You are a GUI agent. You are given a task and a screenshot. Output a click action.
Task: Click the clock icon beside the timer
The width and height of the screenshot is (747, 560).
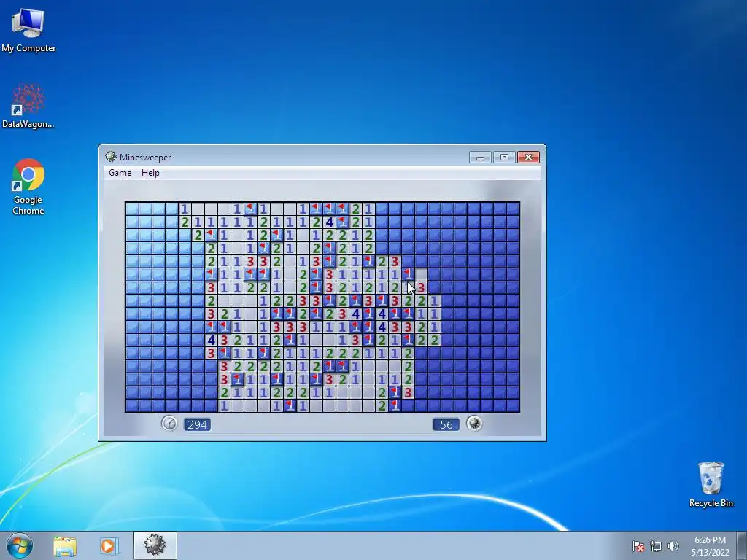point(169,424)
